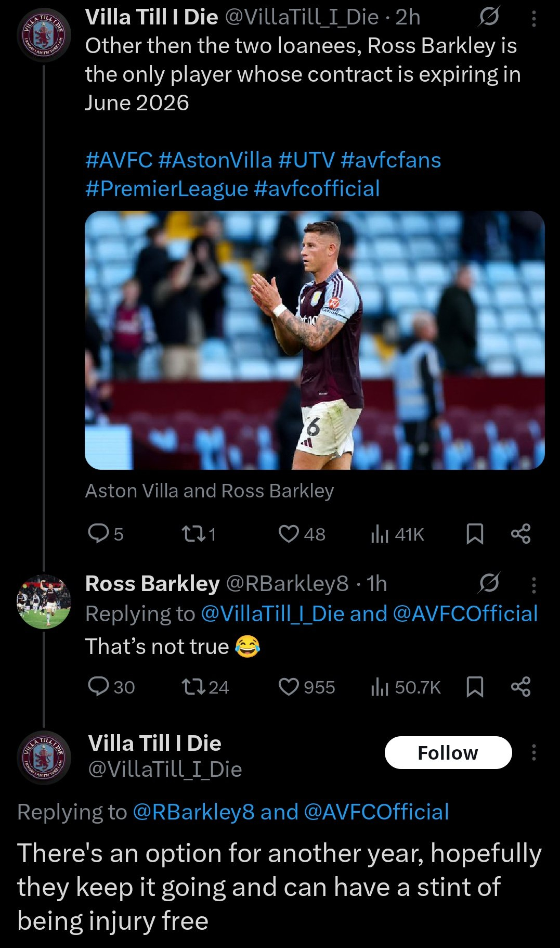The image size is (560, 948).
Task: Share Ross Barkley's reply
Action: pos(520,687)
